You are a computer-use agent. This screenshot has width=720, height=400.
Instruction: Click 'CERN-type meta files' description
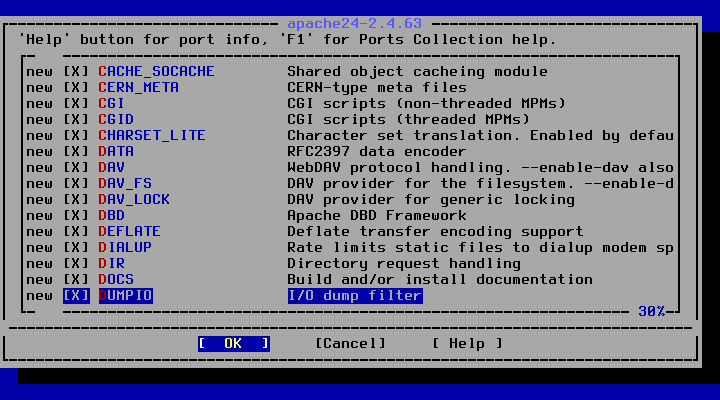[x=377, y=88]
